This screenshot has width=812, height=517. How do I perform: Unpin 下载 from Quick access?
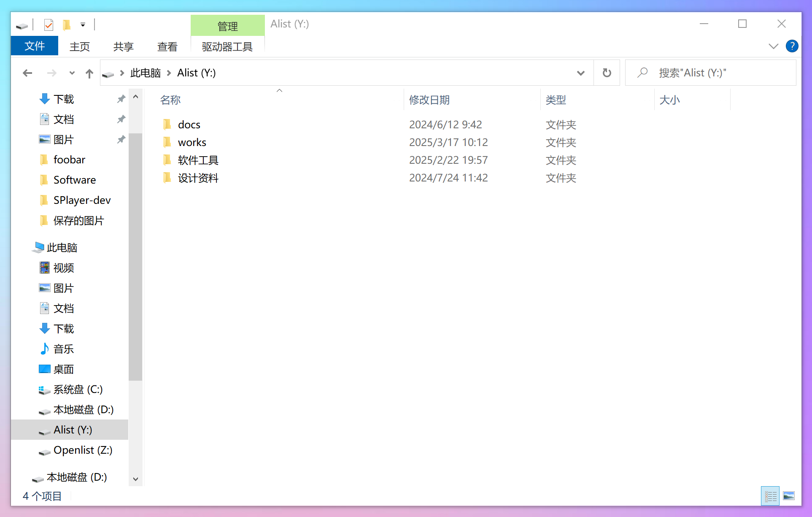[121, 99]
